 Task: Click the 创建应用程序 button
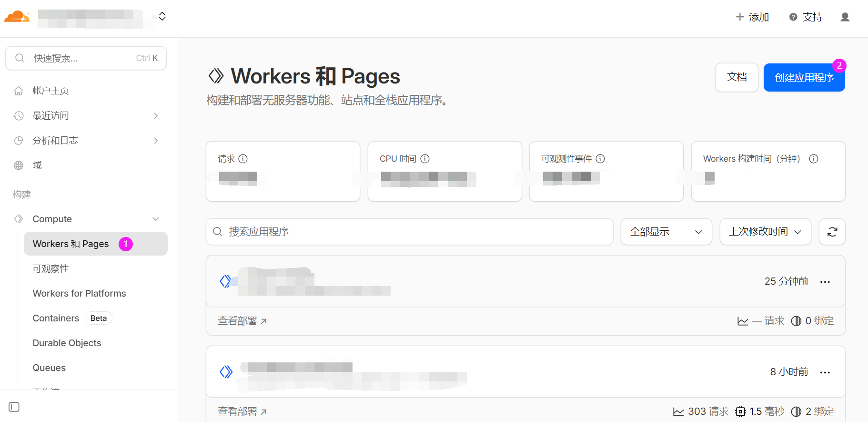coord(804,77)
